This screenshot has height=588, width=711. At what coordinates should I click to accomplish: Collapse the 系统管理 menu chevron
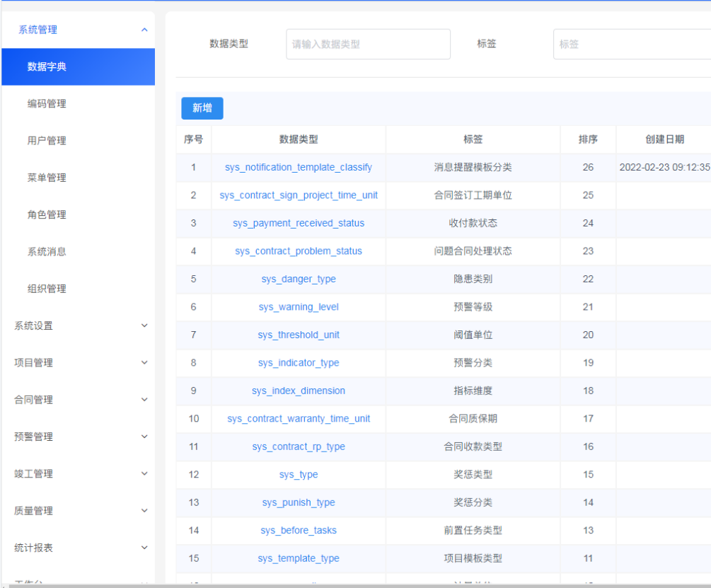coord(144,30)
